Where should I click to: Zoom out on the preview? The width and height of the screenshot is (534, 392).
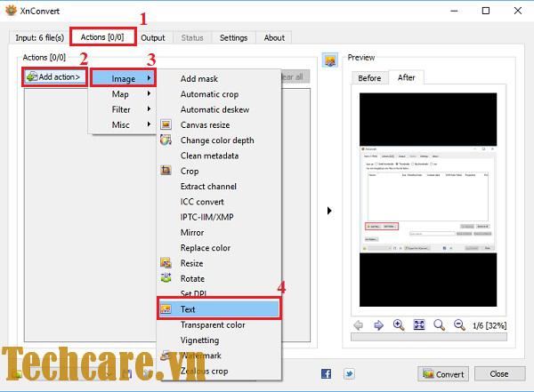coord(459,325)
